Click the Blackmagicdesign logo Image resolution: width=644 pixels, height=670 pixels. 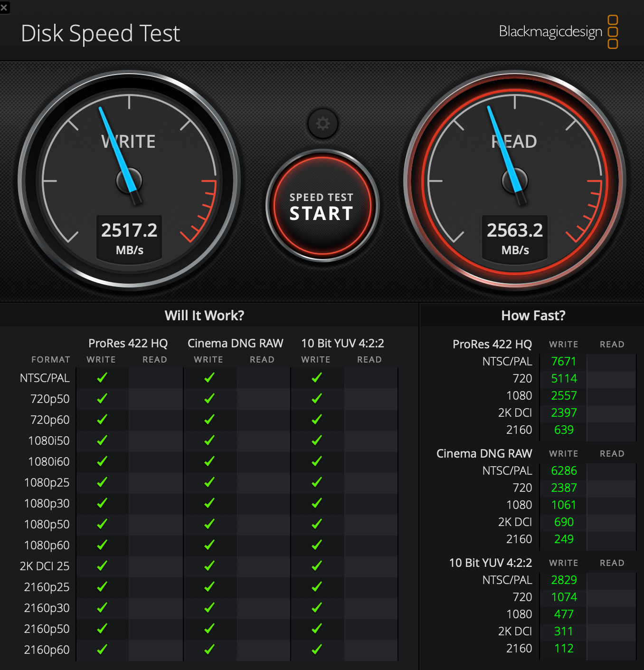tap(559, 32)
